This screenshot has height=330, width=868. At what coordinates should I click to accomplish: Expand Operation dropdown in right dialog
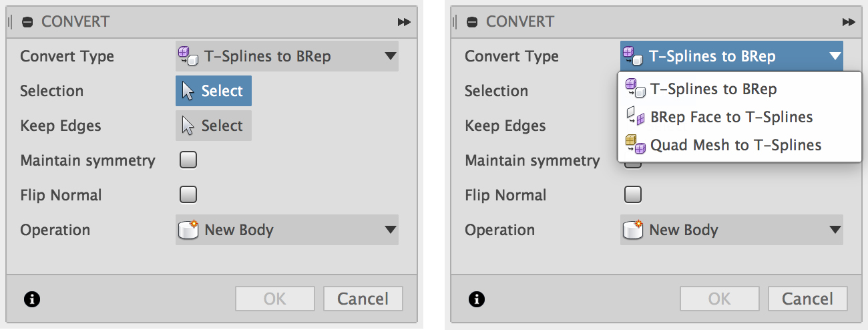(x=731, y=230)
